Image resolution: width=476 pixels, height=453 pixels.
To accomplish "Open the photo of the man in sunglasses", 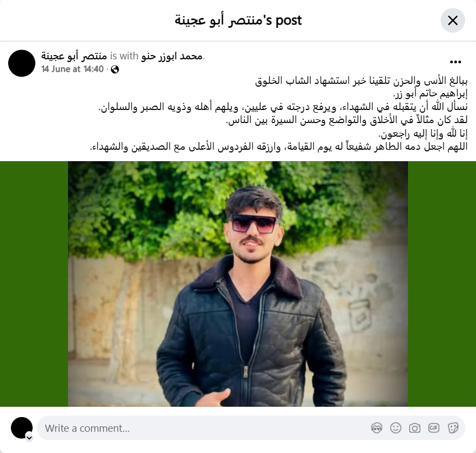I will pyautogui.click(x=238, y=284).
